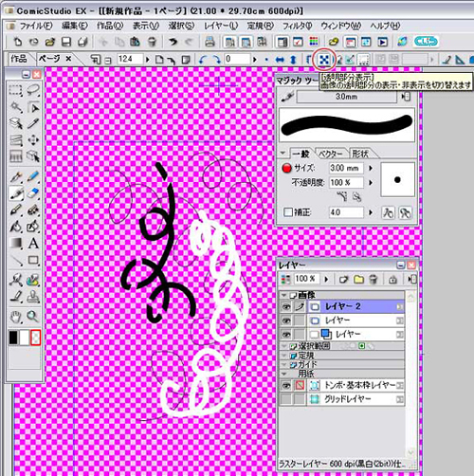Screen dimensions: 474x476
Task: Open the zoom arrow beside the 12.4 field
Action: pos(147,60)
